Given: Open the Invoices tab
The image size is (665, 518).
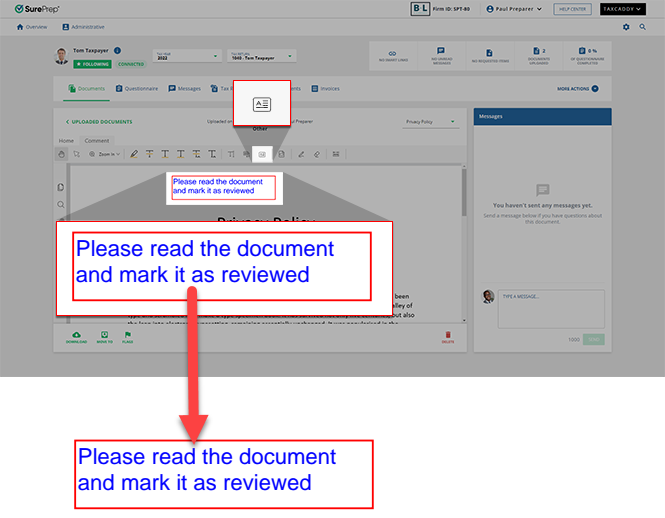Looking at the screenshot, I should tap(325, 89).
